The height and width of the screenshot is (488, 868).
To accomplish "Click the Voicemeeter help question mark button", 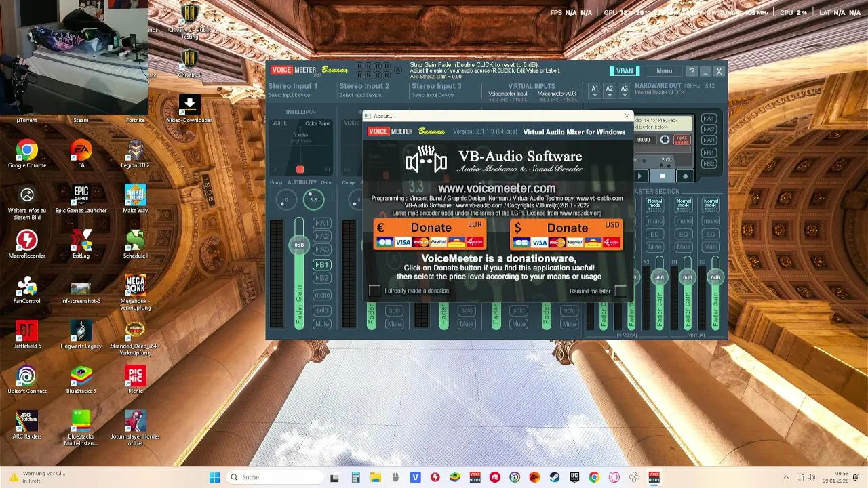I will [x=692, y=71].
